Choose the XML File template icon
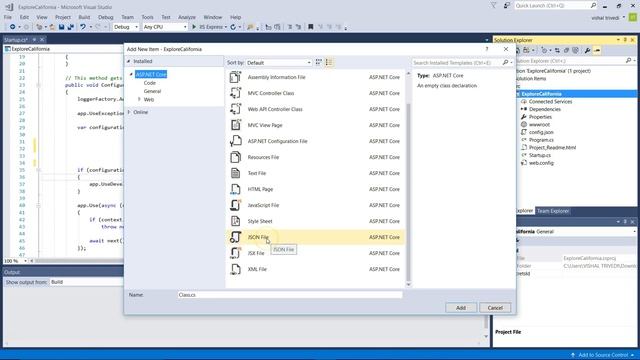 (x=236, y=269)
